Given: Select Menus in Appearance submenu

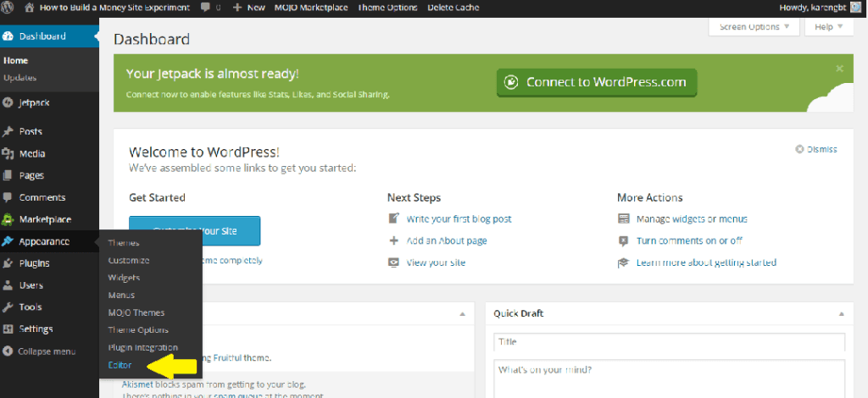Looking at the screenshot, I should coord(121,296).
